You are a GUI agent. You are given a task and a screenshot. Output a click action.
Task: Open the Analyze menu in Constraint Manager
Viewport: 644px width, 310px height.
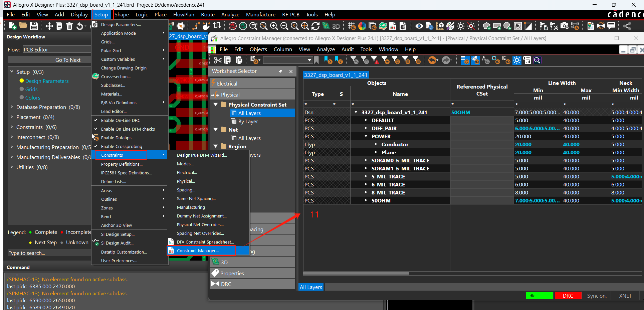coord(326,49)
